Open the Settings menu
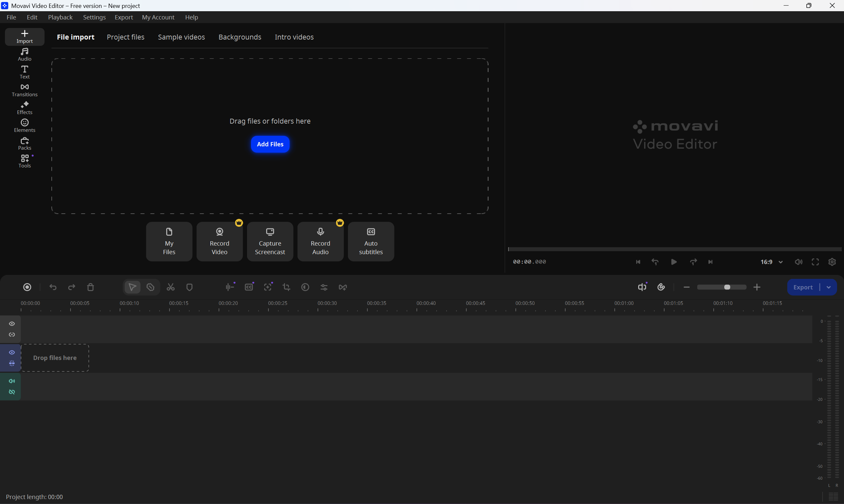Screen dimensions: 844x504 coord(94,17)
